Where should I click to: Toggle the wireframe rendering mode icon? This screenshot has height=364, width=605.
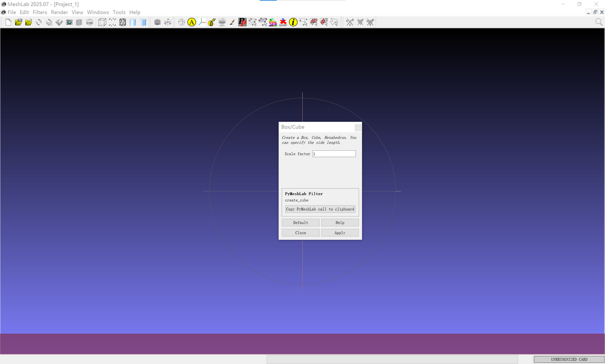click(x=122, y=22)
